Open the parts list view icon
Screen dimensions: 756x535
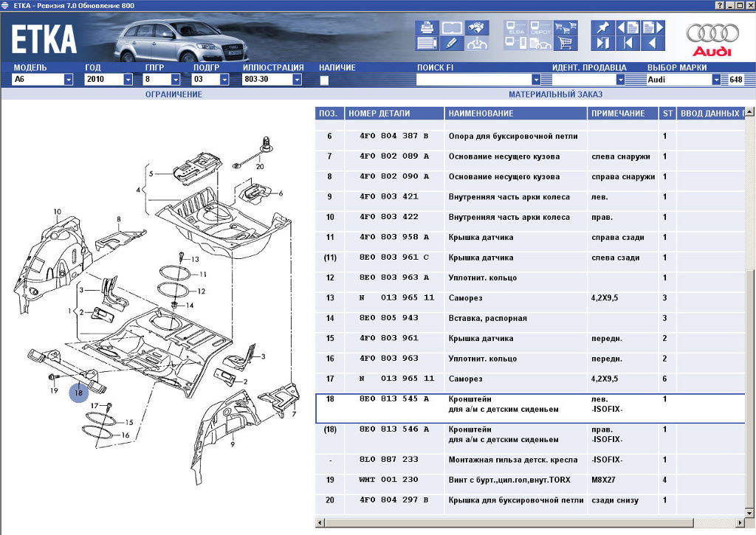coord(427,44)
